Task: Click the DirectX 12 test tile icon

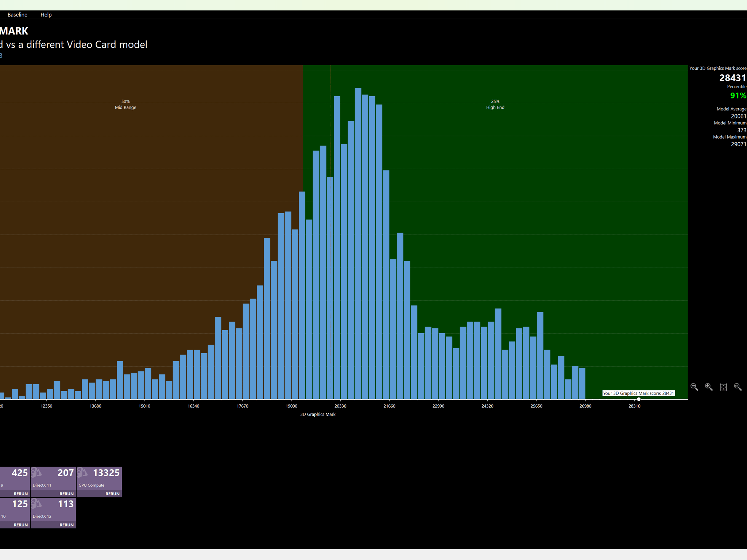Action: (36, 504)
